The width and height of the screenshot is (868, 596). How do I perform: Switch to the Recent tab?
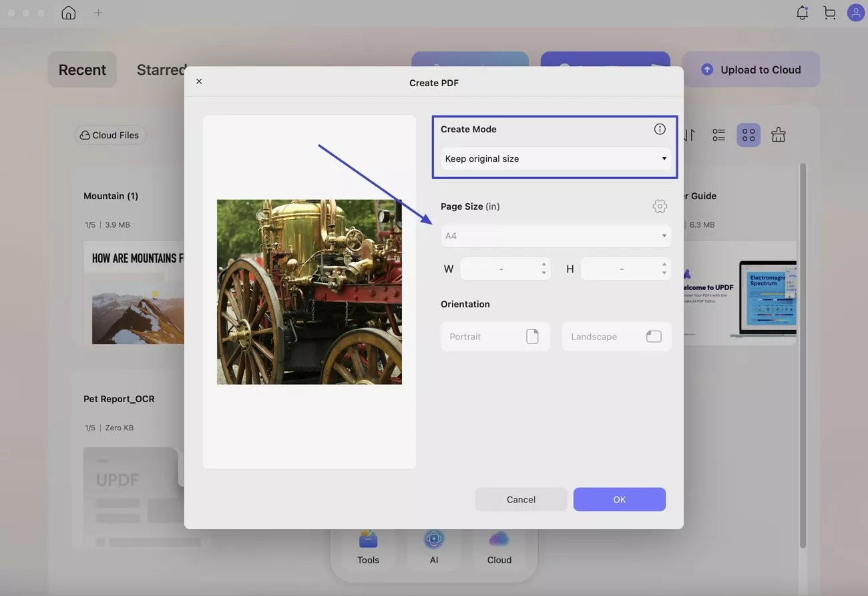82,69
